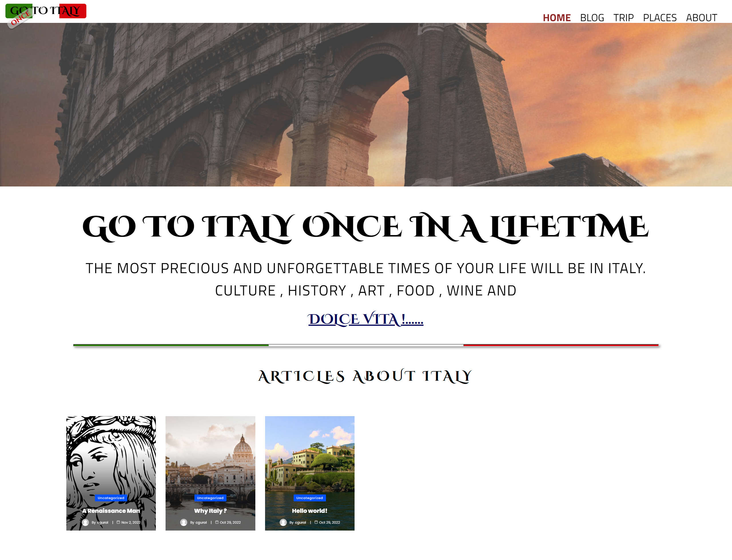Viewport: 732px width, 560px height.
Task: Go to the TRIP page
Action: (623, 18)
